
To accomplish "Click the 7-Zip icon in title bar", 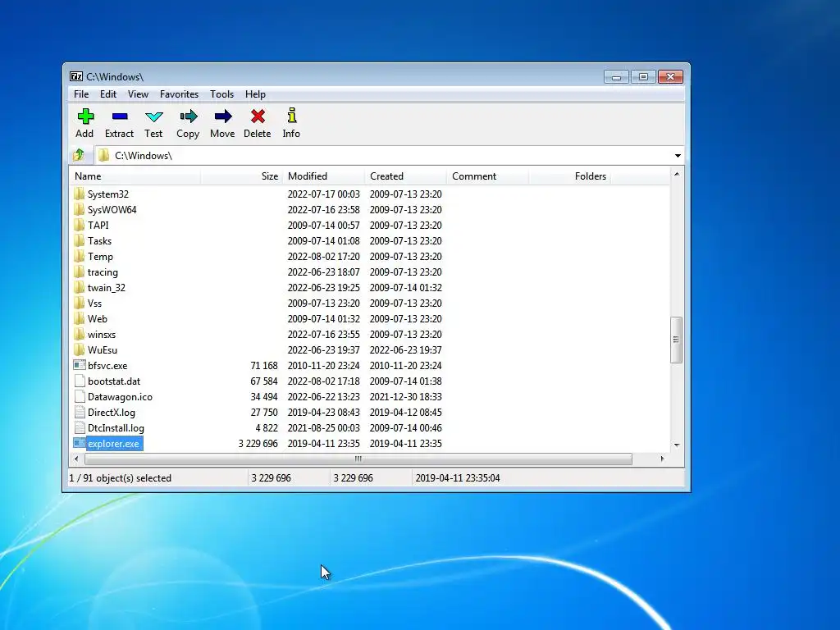I will (76, 76).
